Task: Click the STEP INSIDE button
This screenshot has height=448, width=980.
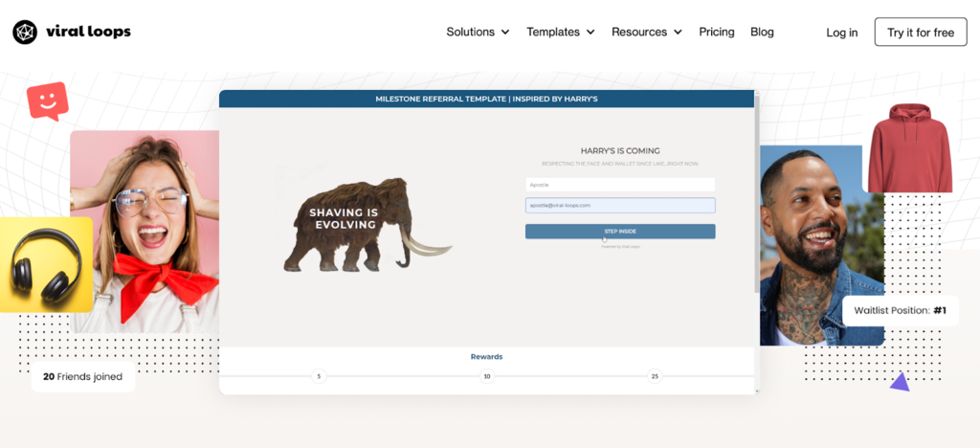Action: tap(620, 232)
